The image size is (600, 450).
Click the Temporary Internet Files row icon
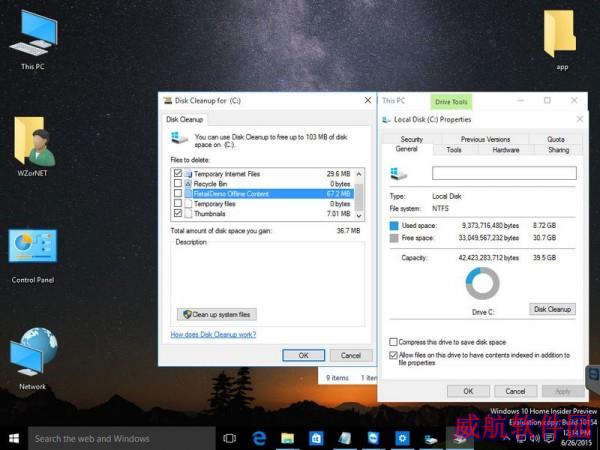coord(188,174)
